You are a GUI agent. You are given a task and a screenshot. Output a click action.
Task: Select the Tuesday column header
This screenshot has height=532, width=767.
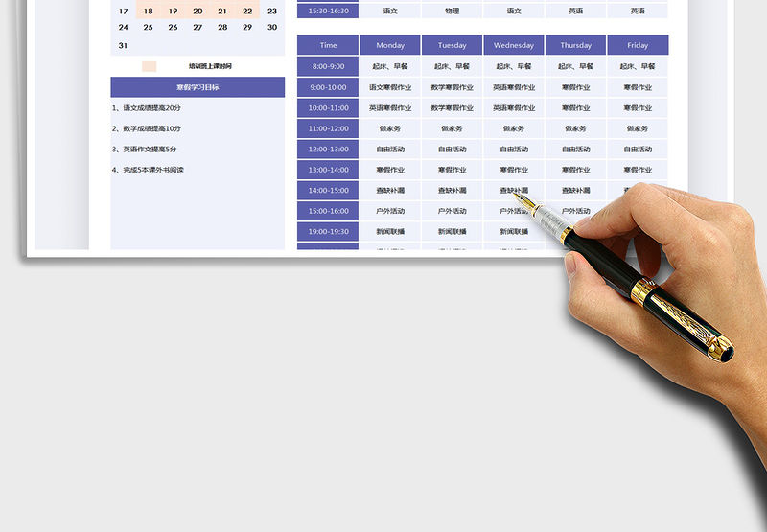point(452,45)
